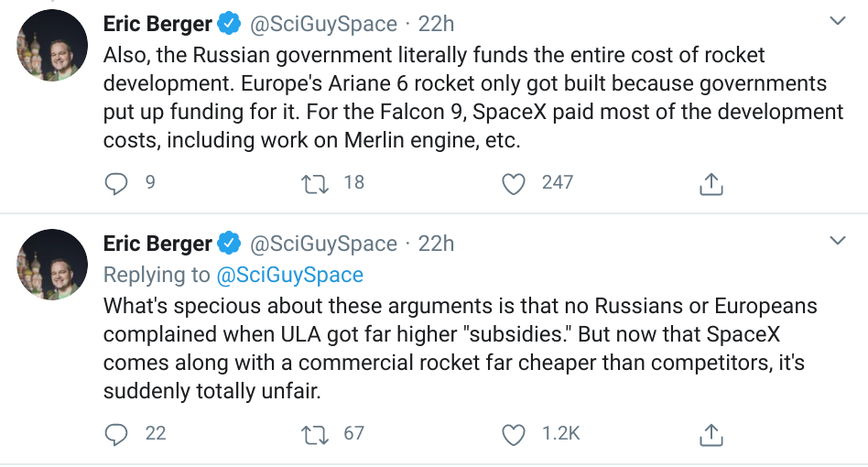Open the first tweet's more options chevron

tap(837, 21)
